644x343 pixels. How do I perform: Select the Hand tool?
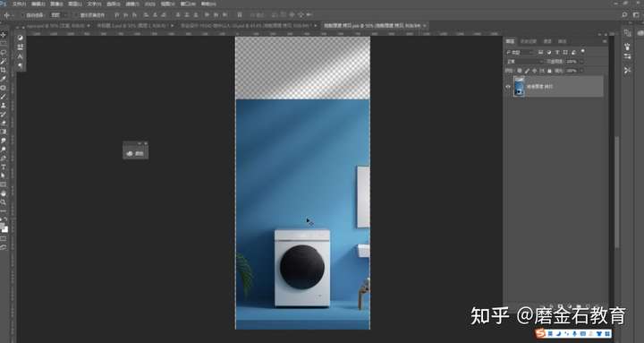[4, 193]
